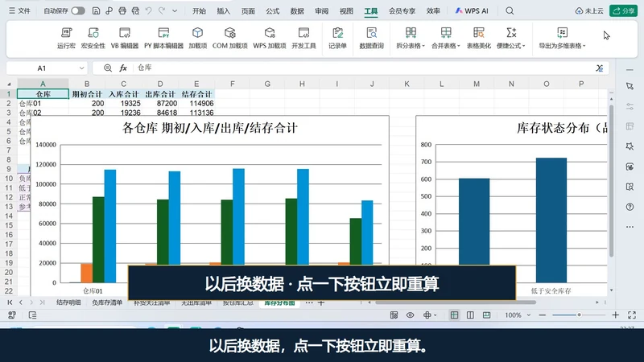Add a new sheet with plus button
Viewport: 644px width, 362px height.
(x=321, y=302)
